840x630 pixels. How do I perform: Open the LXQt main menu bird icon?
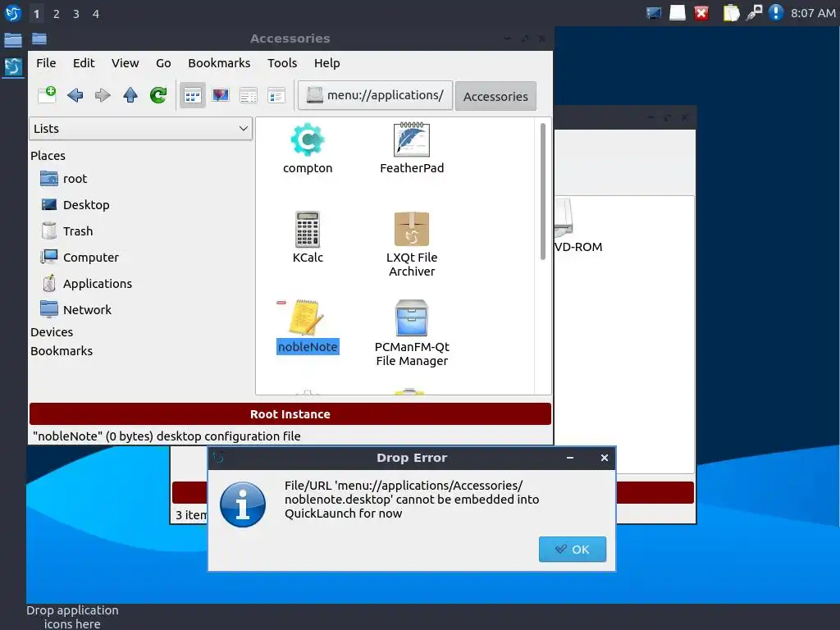pyautogui.click(x=13, y=13)
